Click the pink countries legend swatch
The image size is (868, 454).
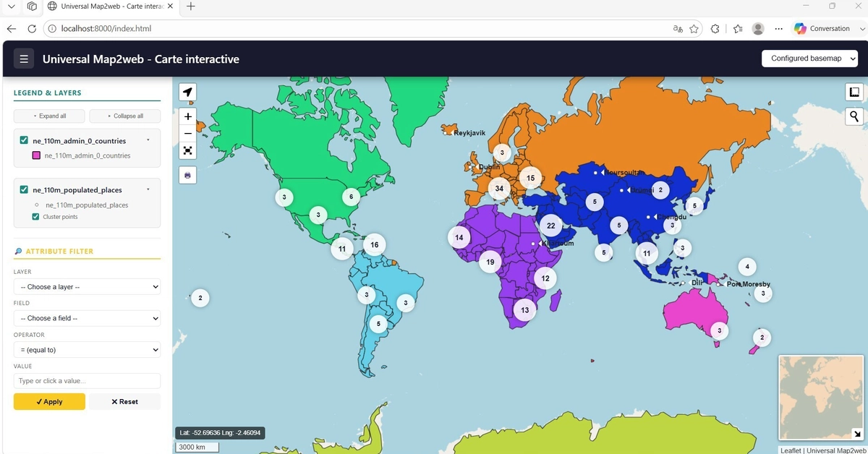pos(37,155)
